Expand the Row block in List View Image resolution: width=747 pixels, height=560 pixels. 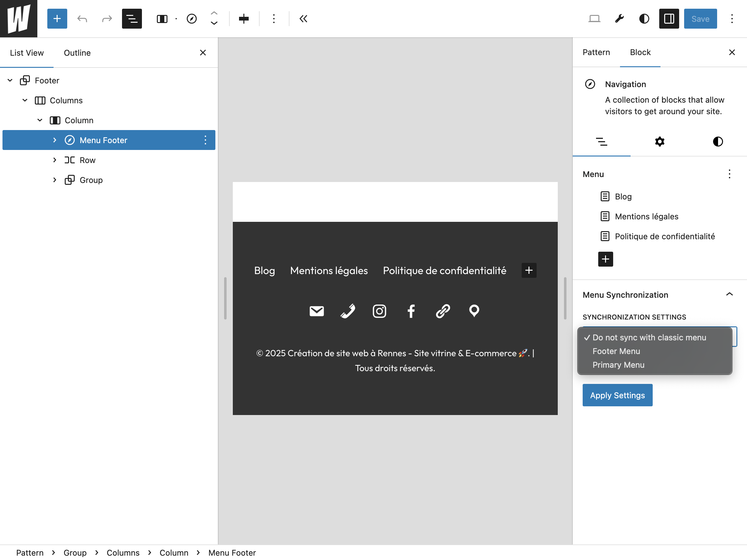click(55, 160)
